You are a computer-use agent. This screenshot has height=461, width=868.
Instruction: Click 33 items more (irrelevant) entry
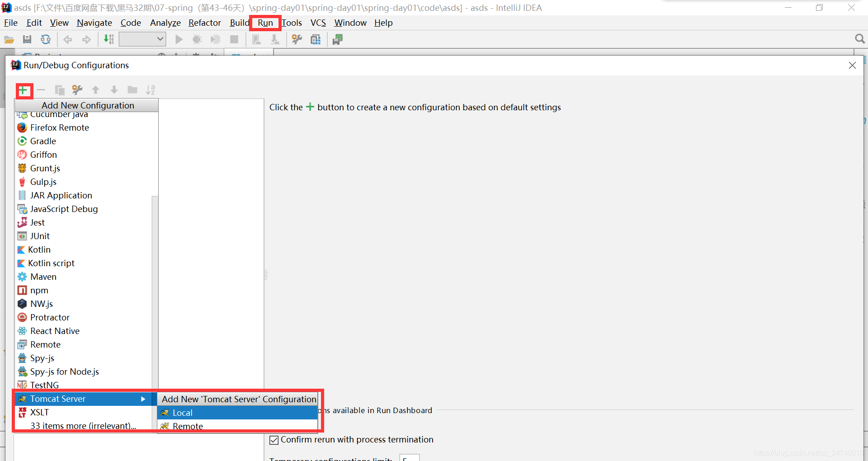pos(83,426)
